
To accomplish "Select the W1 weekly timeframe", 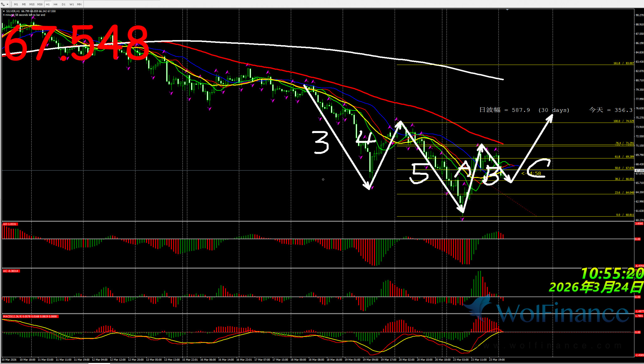I will coord(71,4).
